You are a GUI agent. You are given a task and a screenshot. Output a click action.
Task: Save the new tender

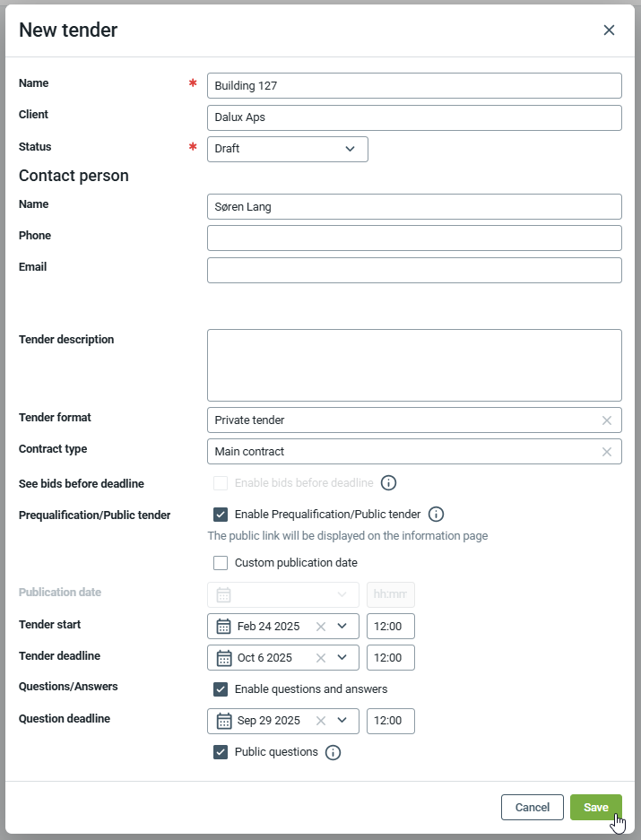[x=595, y=808]
